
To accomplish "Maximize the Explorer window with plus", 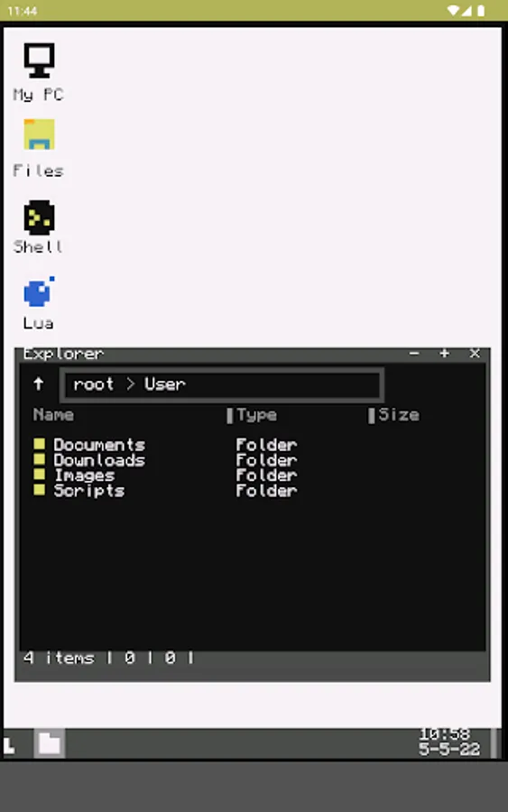I will (444, 354).
